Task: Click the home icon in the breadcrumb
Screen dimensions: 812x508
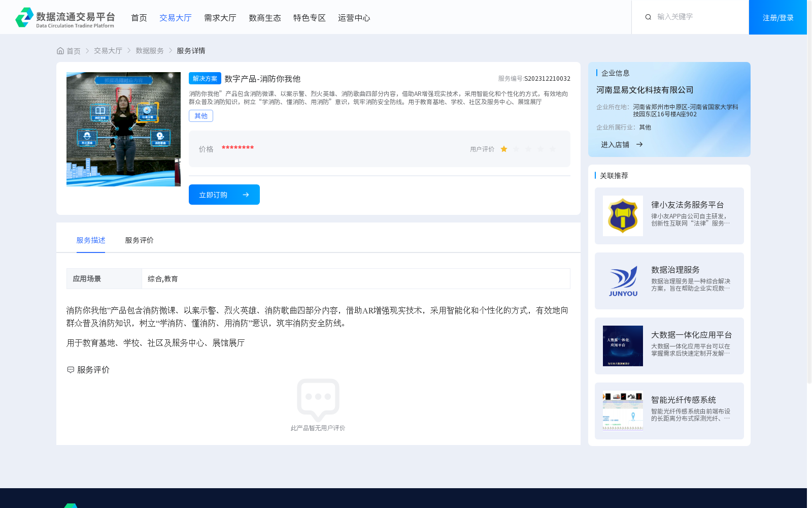Action: (60, 51)
